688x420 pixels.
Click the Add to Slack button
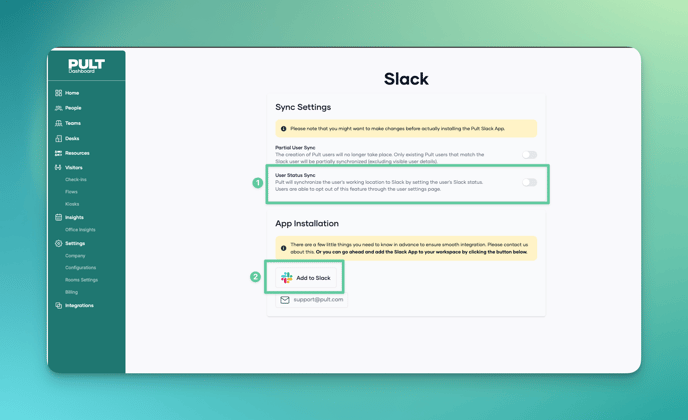pyautogui.click(x=306, y=278)
